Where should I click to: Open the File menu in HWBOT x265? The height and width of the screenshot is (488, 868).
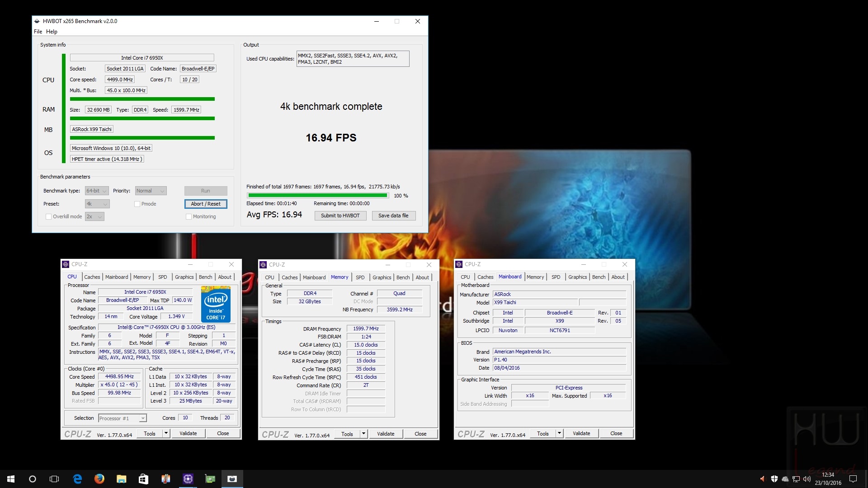(x=38, y=32)
